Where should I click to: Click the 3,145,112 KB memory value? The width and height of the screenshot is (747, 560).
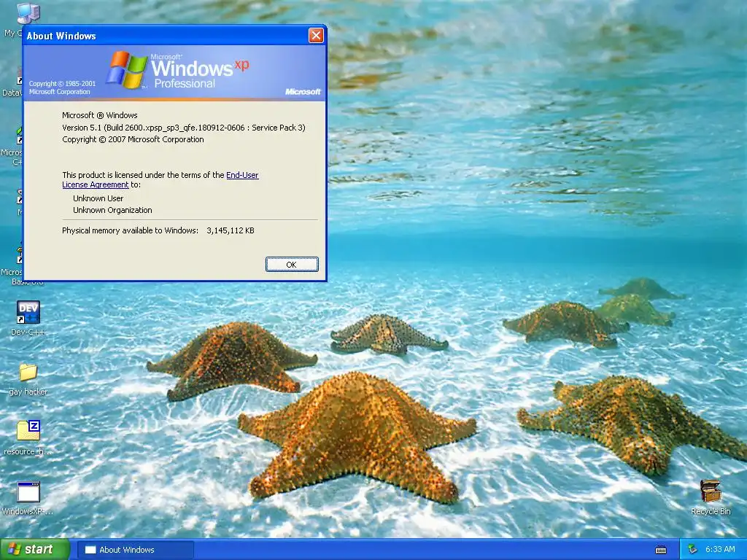(x=230, y=230)
